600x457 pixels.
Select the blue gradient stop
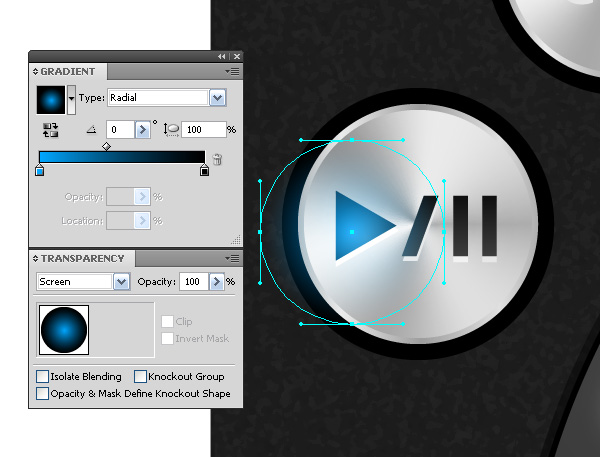(x=39, y=170)
